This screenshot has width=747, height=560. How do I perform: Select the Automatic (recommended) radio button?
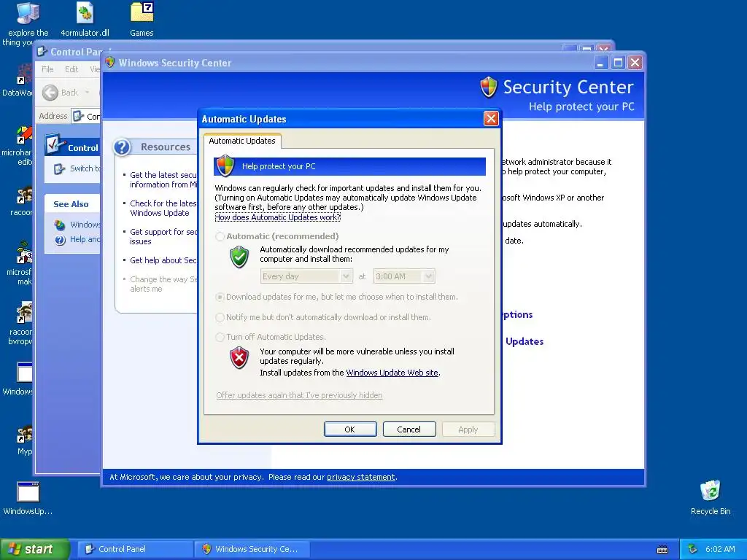[220, 236]
